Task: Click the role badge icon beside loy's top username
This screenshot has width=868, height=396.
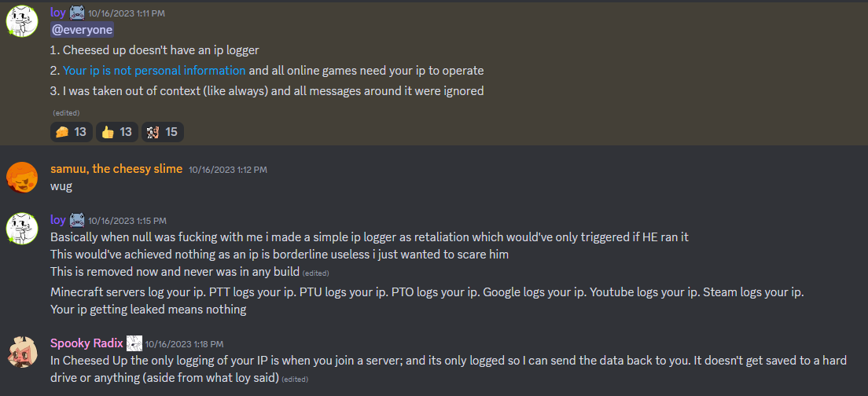Action: coord(77,13)
